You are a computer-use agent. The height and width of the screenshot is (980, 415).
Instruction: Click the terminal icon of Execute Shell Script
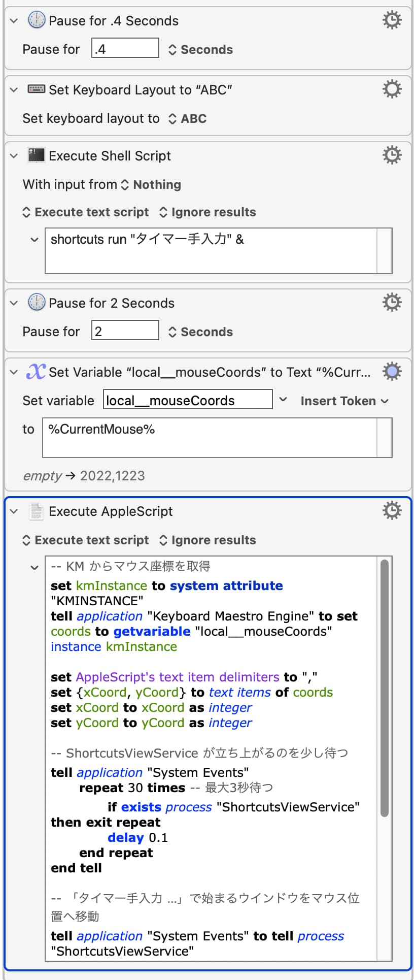pos(36,155)
